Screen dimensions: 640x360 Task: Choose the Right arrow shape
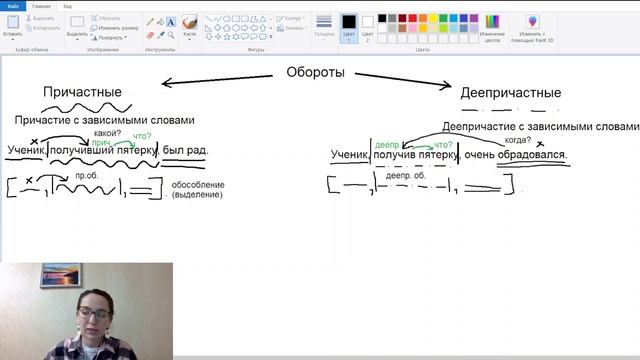click(x=244, y=28)
